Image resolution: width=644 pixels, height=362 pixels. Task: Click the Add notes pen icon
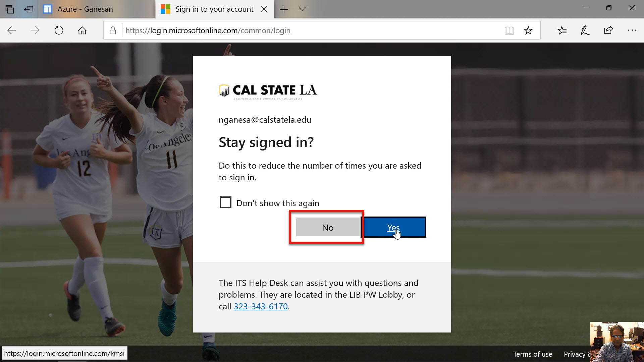click(x=585, y=31)
